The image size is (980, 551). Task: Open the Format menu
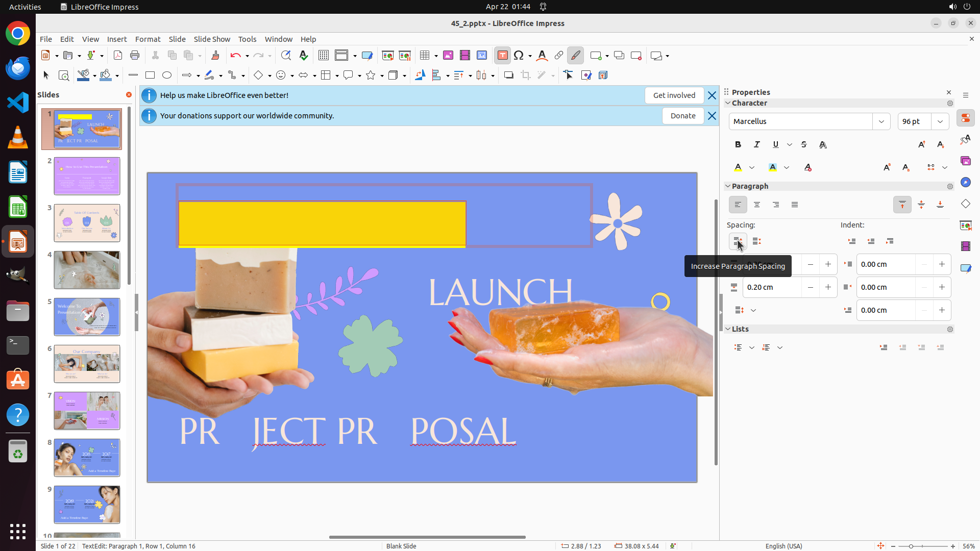148,39
